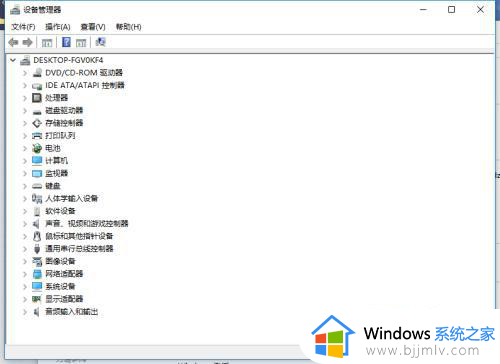Expand the 键盘 node
Image resolution: width=500 pixels, height=364 pixels.
click(25, 186)
